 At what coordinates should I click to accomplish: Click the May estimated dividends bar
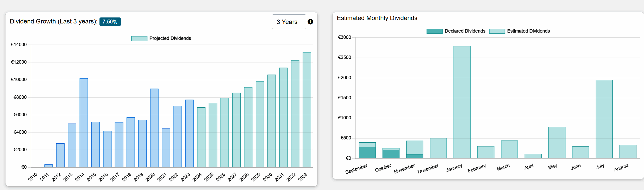click(x=557, y=143)
